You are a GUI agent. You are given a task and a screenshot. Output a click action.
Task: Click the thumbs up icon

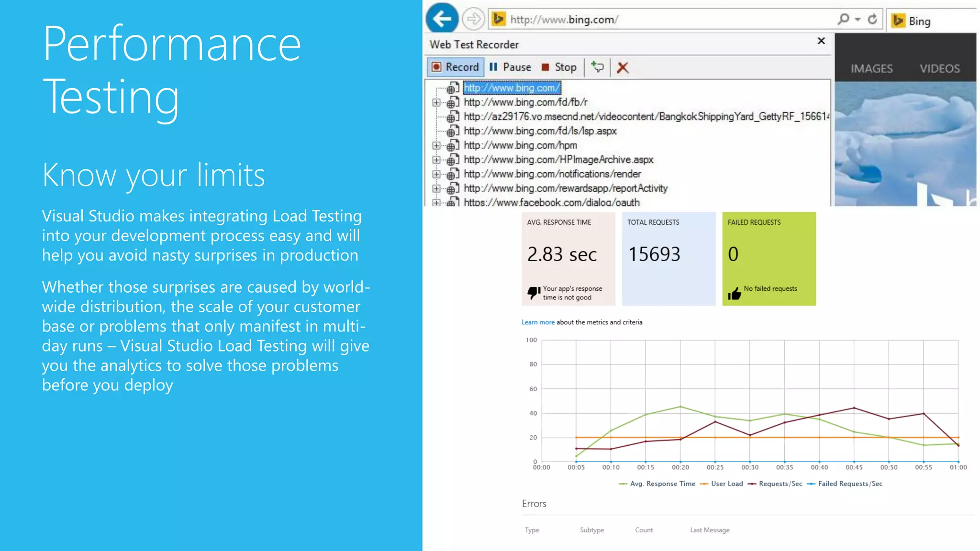click(x=734, y=293)
